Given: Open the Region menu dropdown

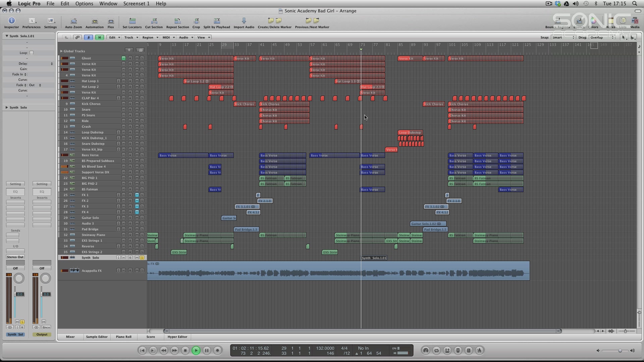Looking at the screenshot, I should tap(150, 38).
